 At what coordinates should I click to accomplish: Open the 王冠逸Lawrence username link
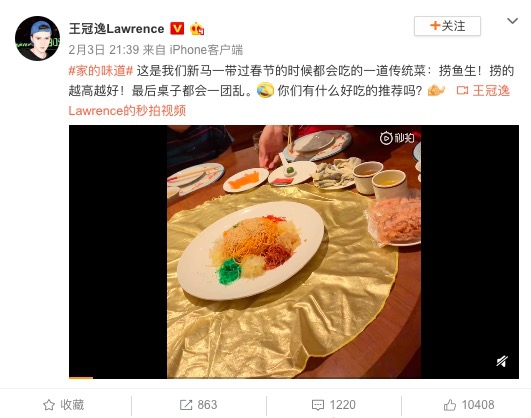[x=116, y=29]
